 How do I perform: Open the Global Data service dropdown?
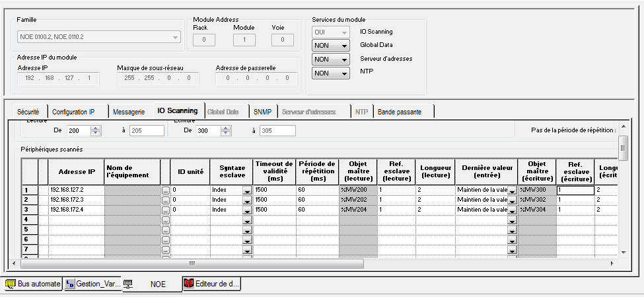pyautogui.click(x=330, y=46)
